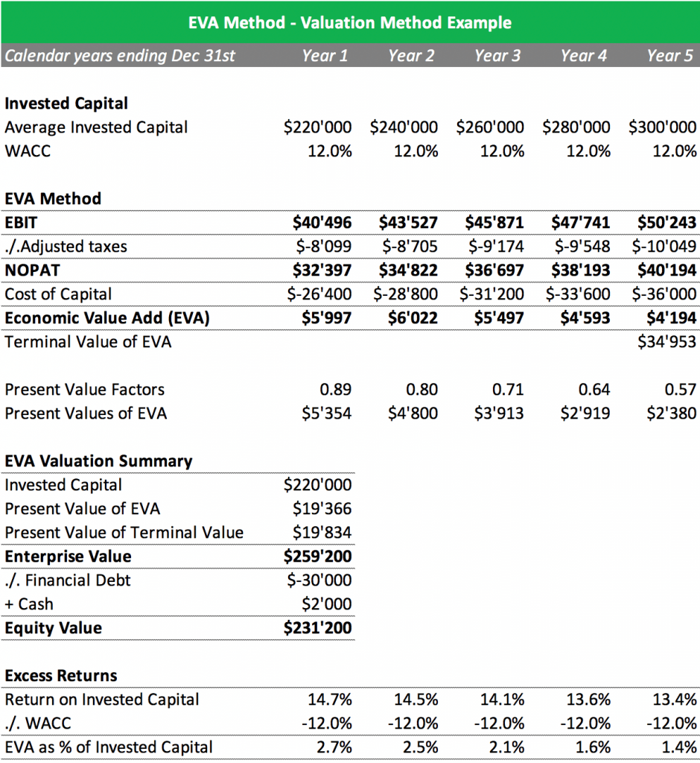Click the Calendar years ending Dec 31st label

[x=120, y=55]
